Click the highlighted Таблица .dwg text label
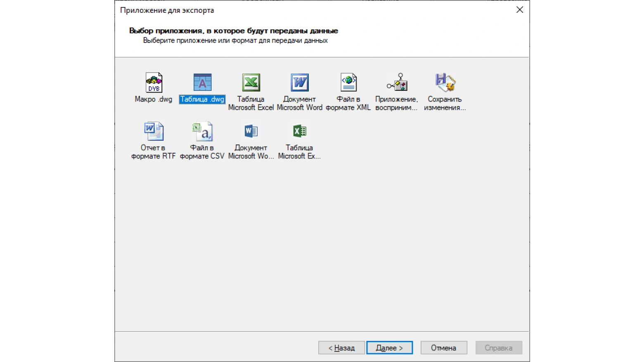 point(202,99)
